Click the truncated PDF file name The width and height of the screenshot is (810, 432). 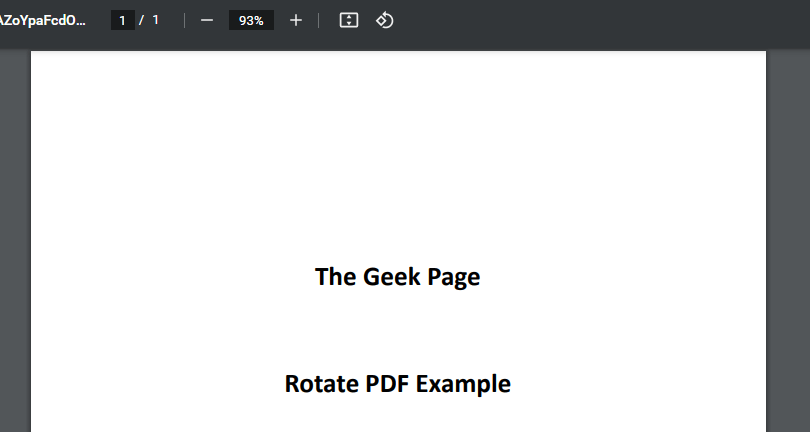coord(43,20)
